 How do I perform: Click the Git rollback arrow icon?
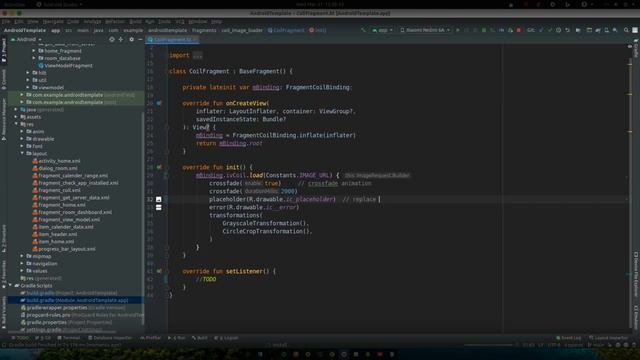[567, 30]
